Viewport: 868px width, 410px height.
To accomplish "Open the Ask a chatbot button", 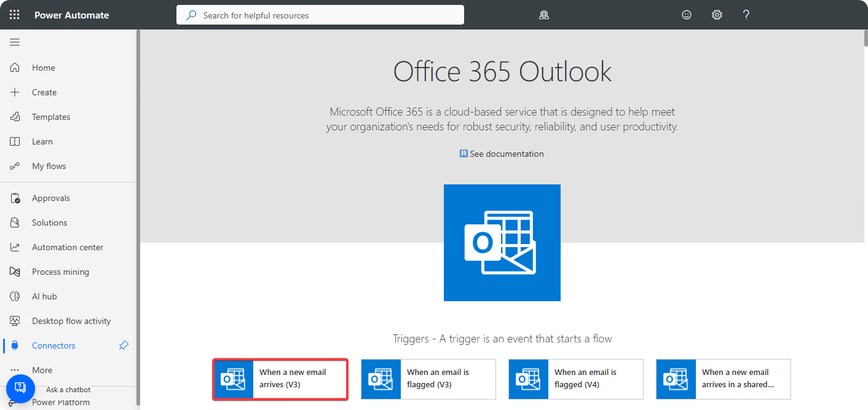I will (20, 387).
